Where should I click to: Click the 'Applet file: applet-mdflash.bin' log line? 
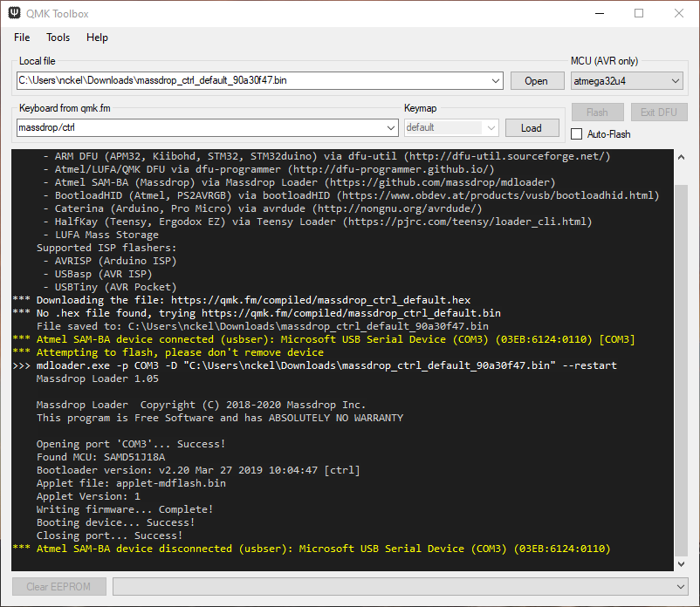tap(131, 483)
